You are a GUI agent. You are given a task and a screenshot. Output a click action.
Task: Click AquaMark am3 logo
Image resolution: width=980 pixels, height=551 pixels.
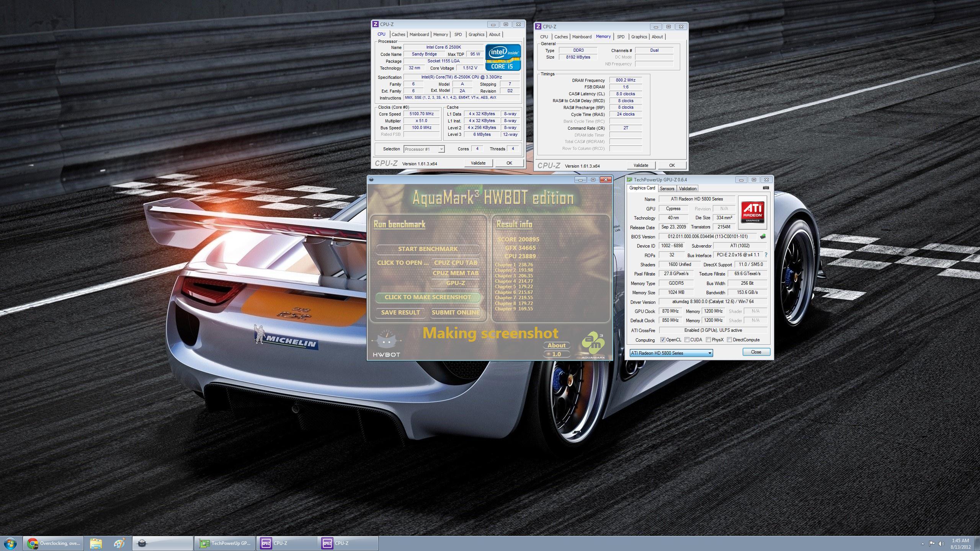[593, 345]
